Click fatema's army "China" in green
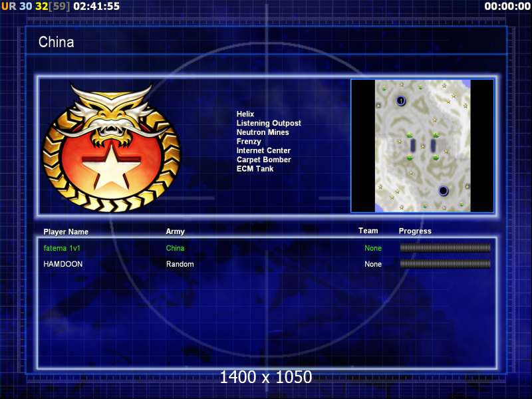 (x=175, y=248)
